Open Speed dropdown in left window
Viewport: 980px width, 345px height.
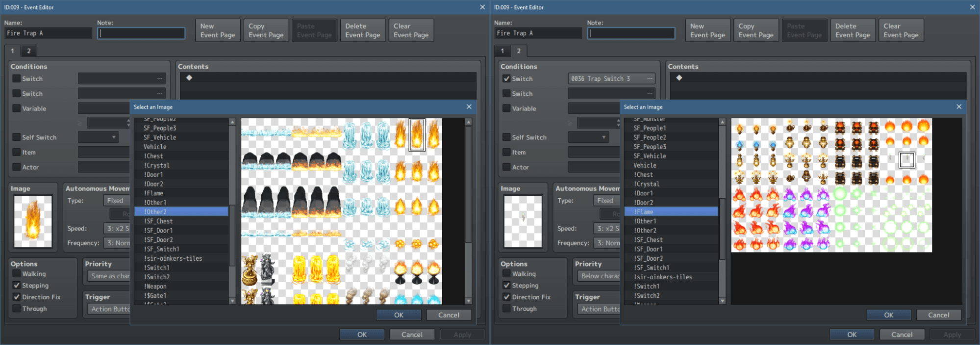[x=117, y=229]
